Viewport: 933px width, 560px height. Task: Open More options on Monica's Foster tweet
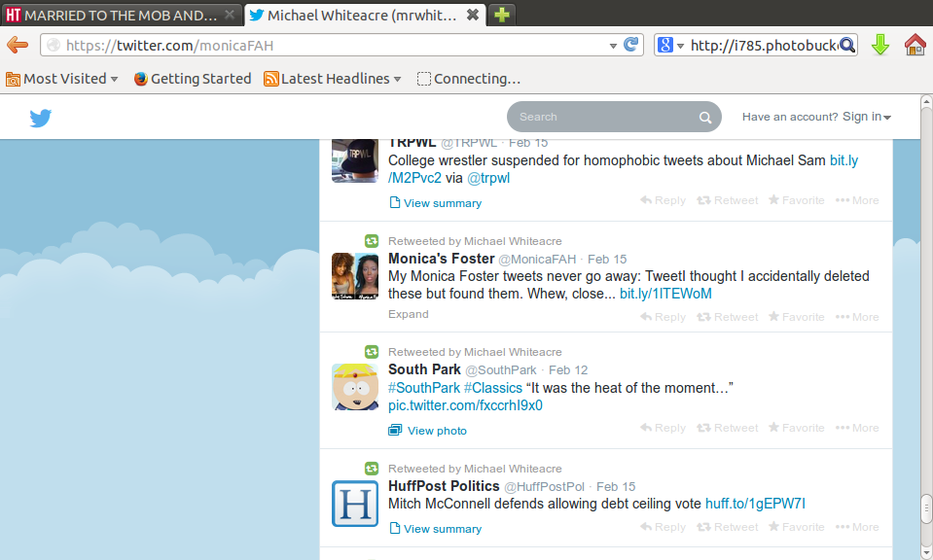click(x=857, y=317)
